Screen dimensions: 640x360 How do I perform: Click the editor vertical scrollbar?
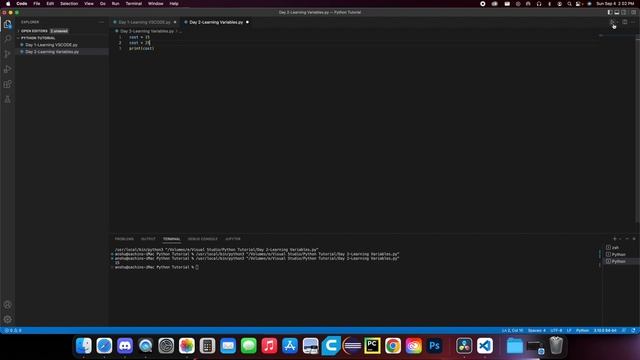638,129
